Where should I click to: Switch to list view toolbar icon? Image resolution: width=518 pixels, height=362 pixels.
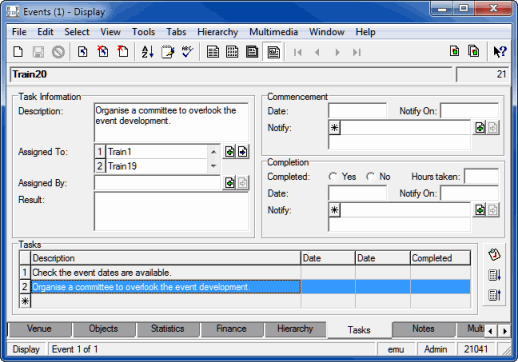click(213, 52)
